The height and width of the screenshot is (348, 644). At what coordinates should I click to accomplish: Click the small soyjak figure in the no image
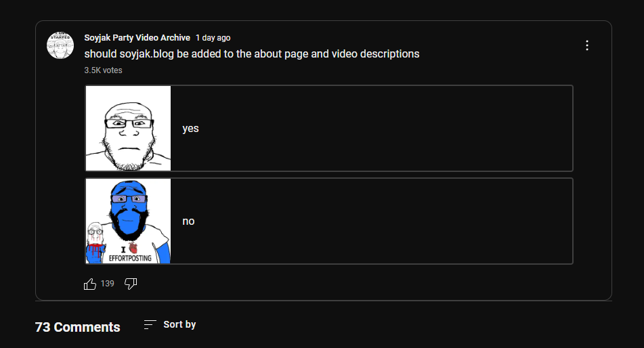95,242
